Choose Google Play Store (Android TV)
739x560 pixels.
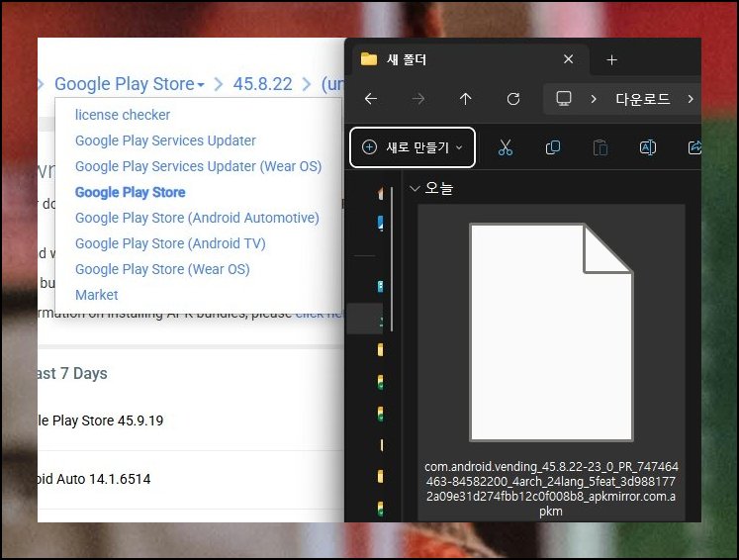pos(170,243)
